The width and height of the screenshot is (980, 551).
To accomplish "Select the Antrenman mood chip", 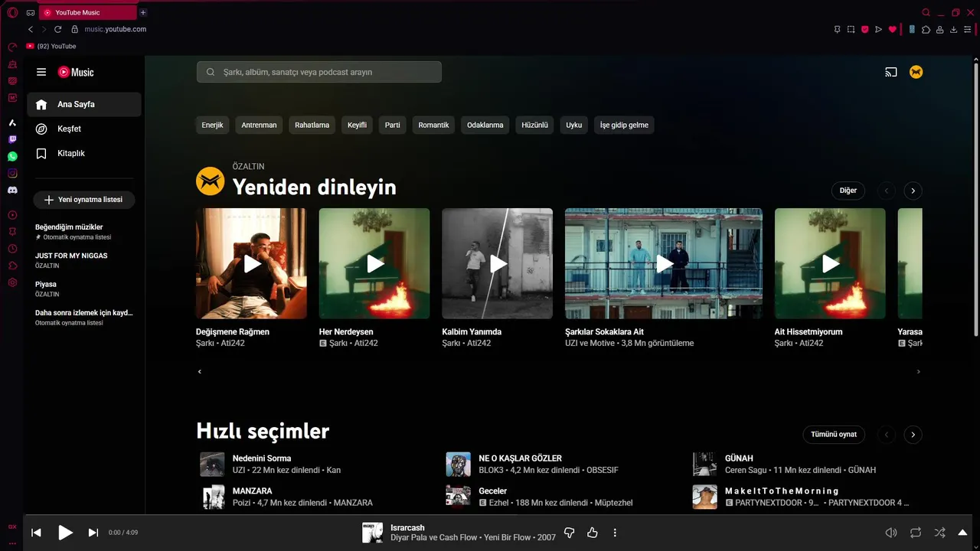I will coord(259,125).
